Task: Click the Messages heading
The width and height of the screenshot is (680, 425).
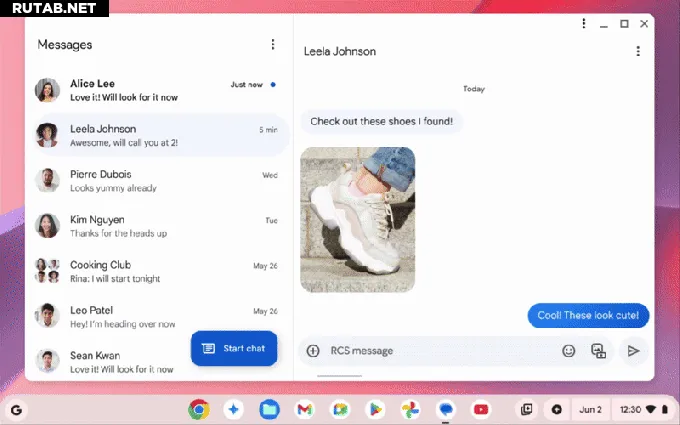Action: pyautogui.click(x=65, y=45)
